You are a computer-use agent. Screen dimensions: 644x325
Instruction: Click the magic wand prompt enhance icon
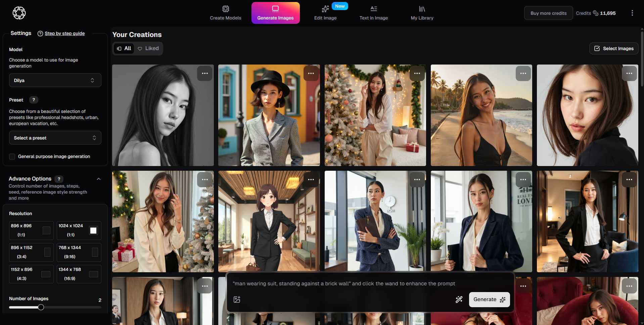point(459,299)
